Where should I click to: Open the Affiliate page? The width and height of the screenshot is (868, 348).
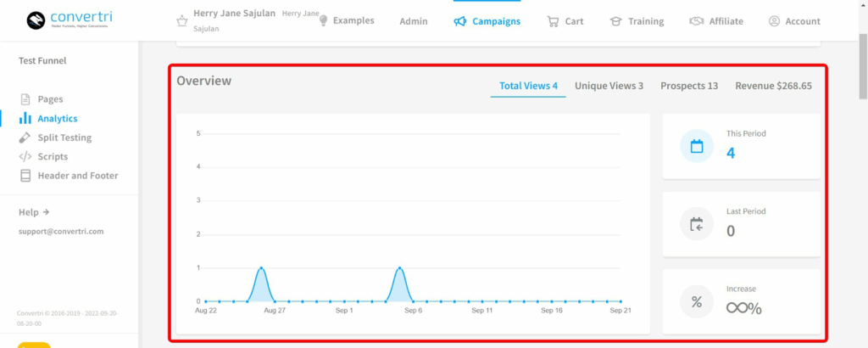tap(716, 21)
